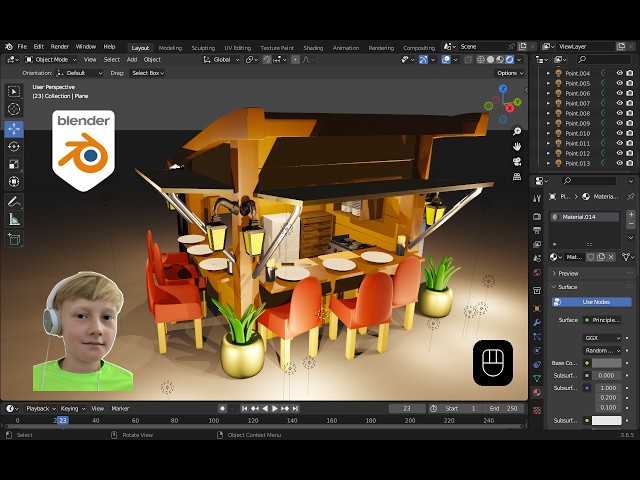Toggle viewport overlays

click(x=446, y=60)
